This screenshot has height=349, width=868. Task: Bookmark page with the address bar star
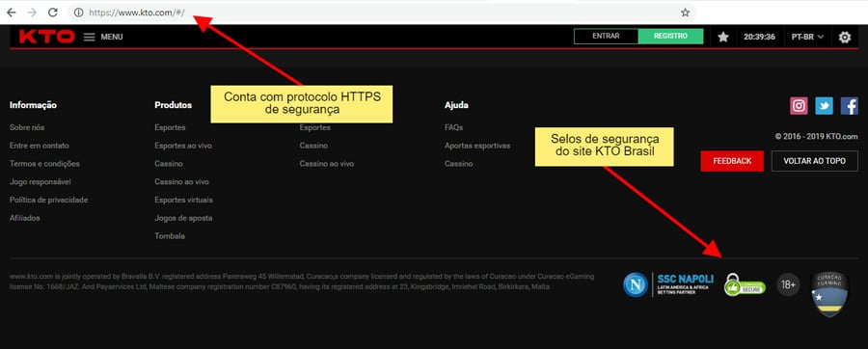[x=685, y=13]
